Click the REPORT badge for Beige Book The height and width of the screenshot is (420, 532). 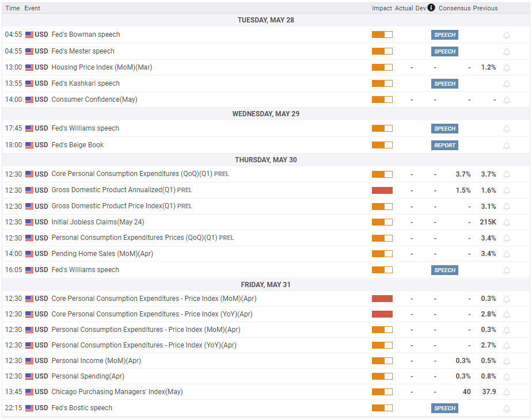(444, 146)
